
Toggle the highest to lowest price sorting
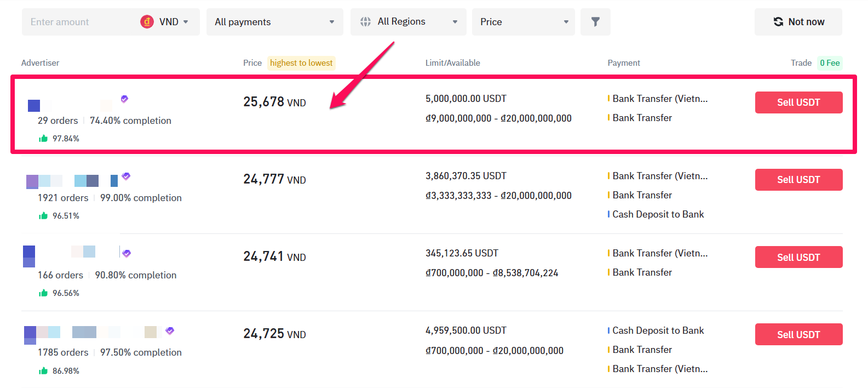301,63
